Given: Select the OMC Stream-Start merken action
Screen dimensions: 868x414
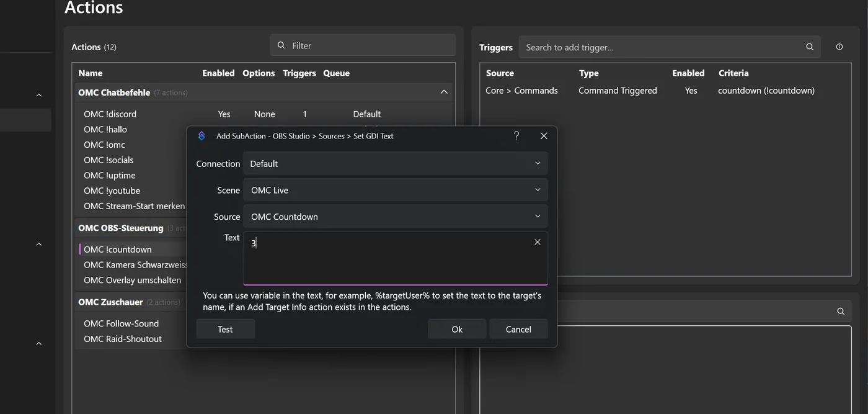Looking at the screenshot, I should [x=135, y=206].
